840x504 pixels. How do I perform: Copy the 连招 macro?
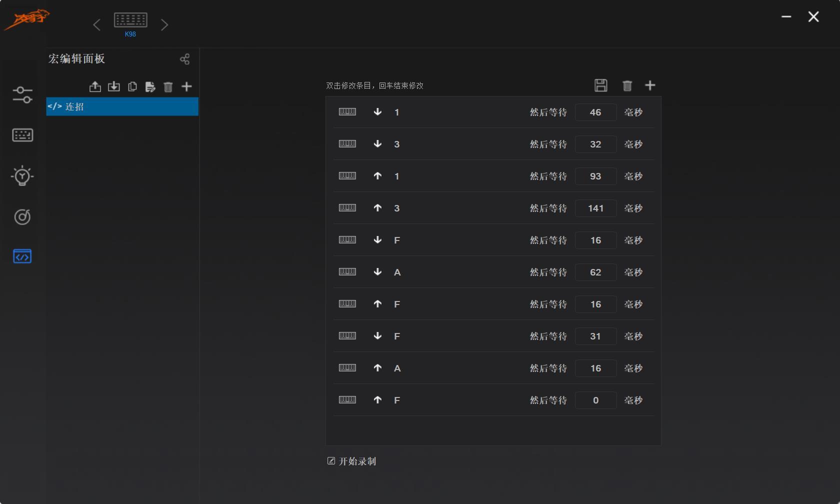[132, 86]
